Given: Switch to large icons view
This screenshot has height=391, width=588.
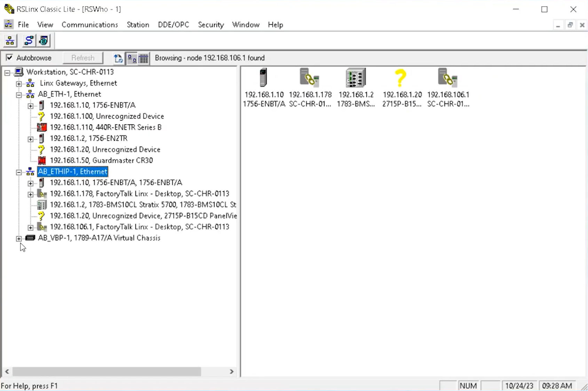Looking at the screenshot, I should point(132,58).
